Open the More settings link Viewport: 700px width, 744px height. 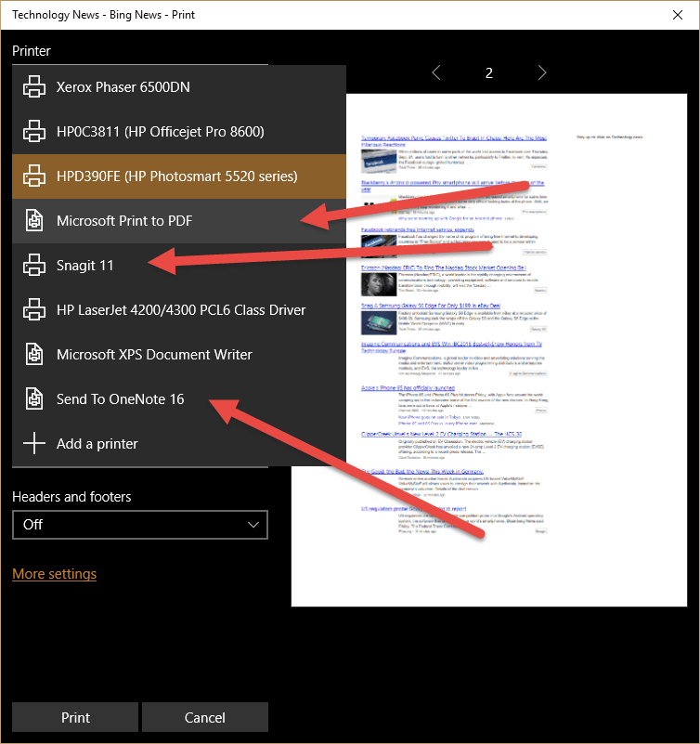[55, 574]
